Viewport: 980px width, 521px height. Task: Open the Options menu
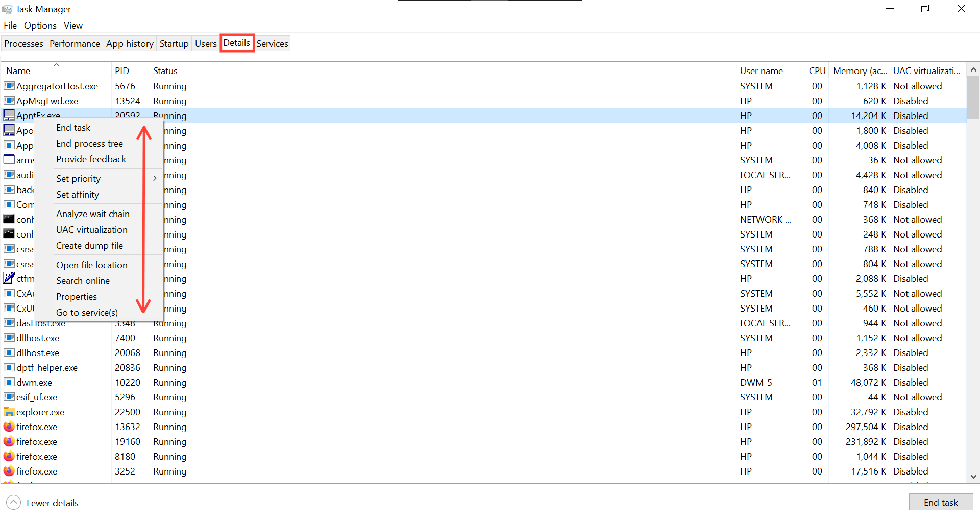40,25
